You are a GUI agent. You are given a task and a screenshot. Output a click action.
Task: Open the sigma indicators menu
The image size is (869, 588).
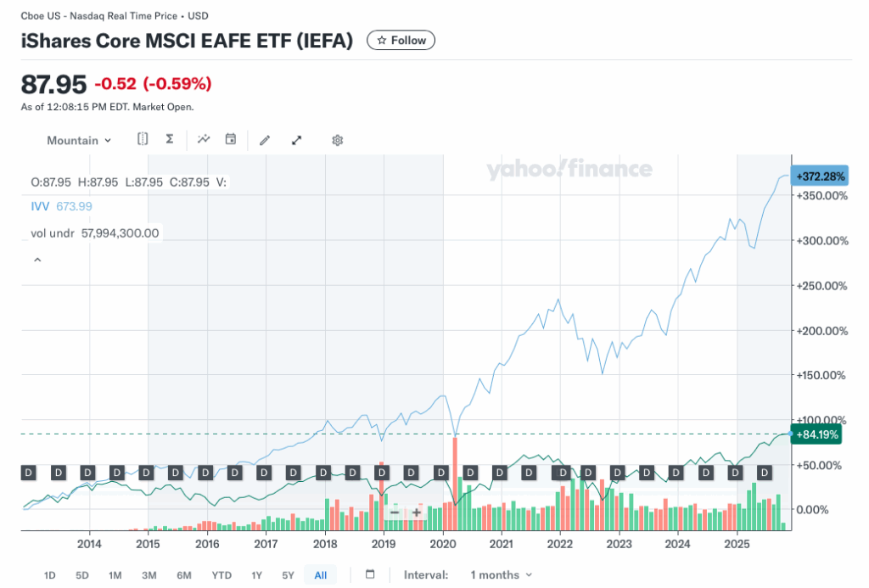click(x=170, y=139)
